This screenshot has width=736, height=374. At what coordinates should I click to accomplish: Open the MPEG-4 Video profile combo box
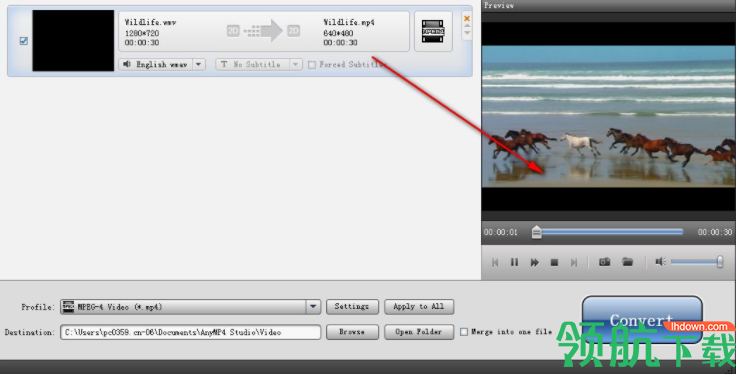coord(190,307)
